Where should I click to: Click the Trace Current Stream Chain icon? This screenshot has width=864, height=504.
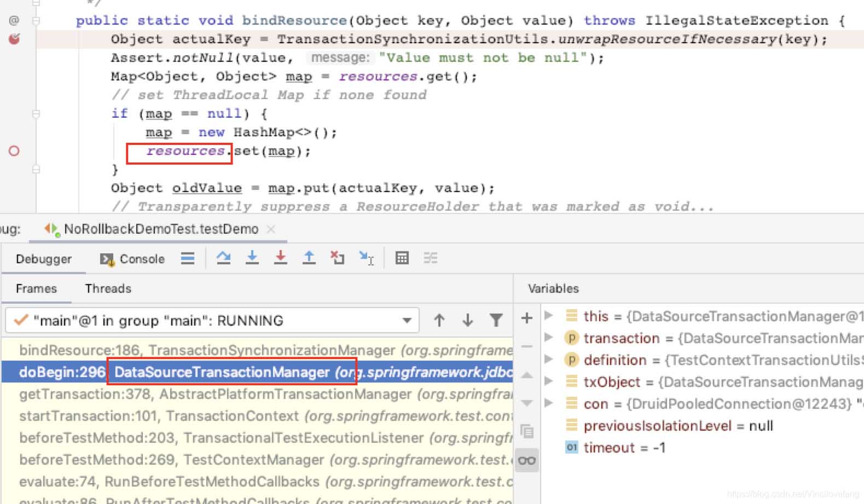pyautogui.click(x=431, y=258)
